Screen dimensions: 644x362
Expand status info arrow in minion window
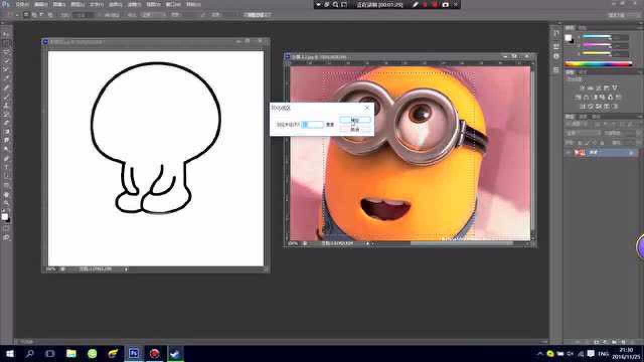[368, 244]
